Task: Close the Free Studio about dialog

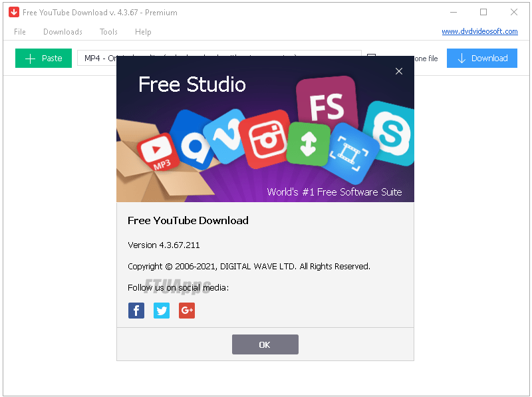Action: [x=399, y=71]
